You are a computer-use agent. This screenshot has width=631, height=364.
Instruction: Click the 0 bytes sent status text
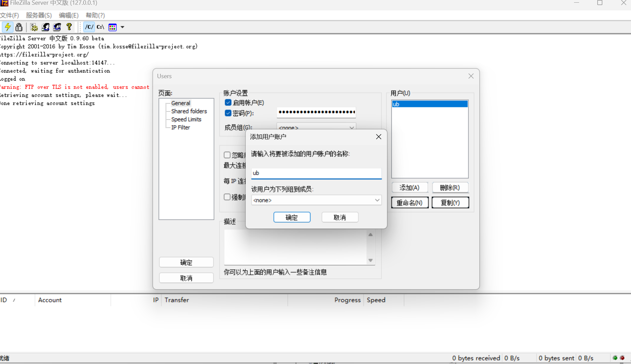(x=556, y=358)
